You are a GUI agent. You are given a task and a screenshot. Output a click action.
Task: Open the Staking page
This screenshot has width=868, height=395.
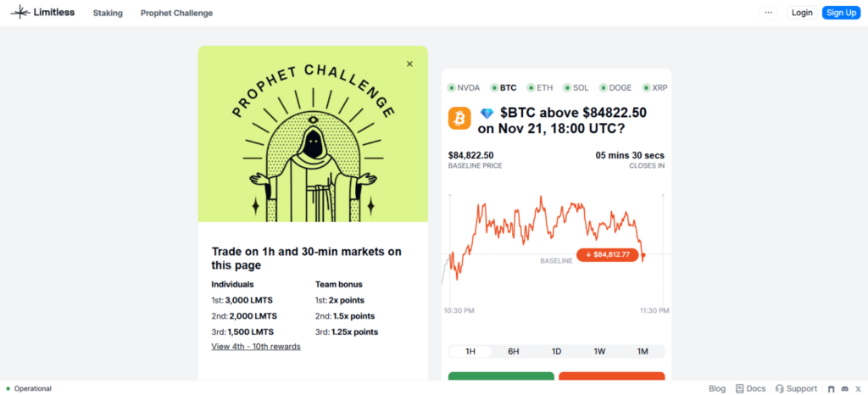point(108,13)
